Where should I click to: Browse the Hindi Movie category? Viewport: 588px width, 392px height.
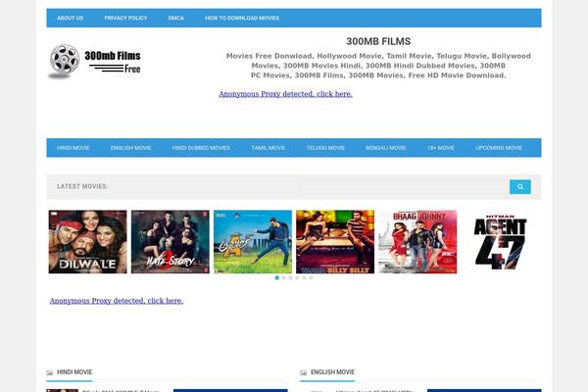point(73,148)
